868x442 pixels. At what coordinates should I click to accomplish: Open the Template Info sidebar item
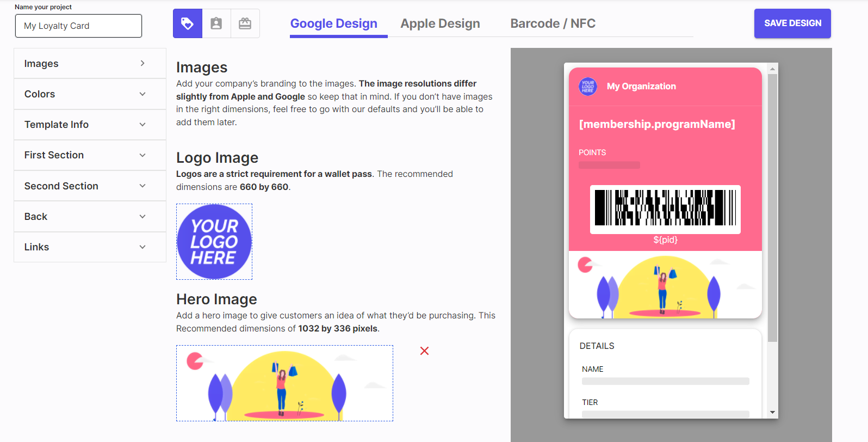(x=90, y=125)
